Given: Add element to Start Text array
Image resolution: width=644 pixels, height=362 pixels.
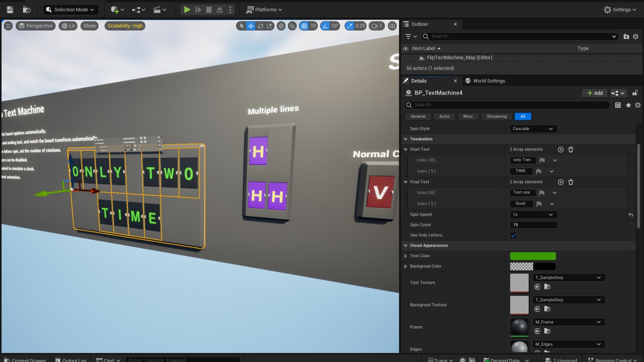Looking at the screenshot, I should [x=560, y=149].
